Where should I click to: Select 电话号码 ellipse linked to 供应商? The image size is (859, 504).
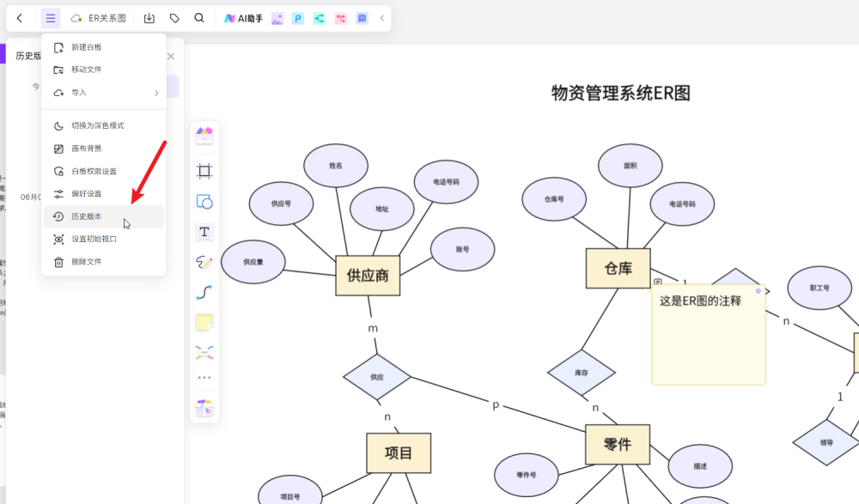coord(446,182)
